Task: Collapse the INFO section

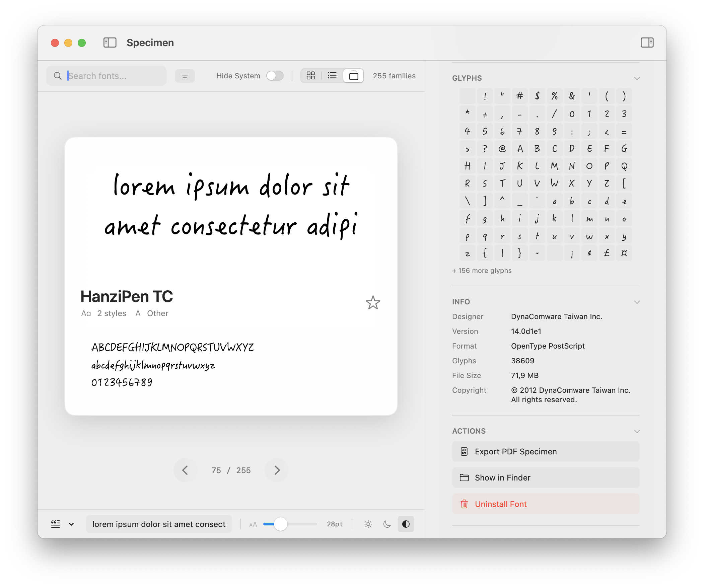Action: [x=637, y=302]
